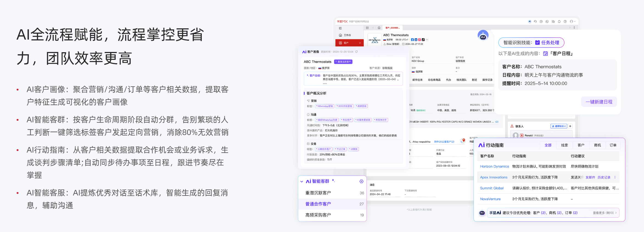Screen dimensions: 644x232
Task: Open the apps grid icon
Action: 367,28
